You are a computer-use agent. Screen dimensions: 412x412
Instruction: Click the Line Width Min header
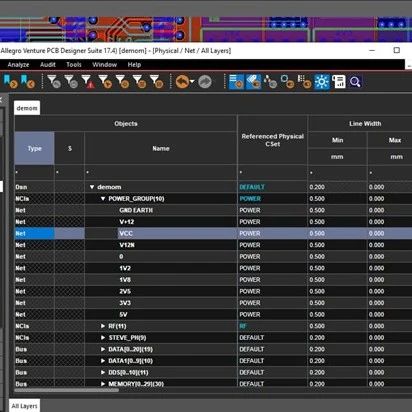click(337, 140)
